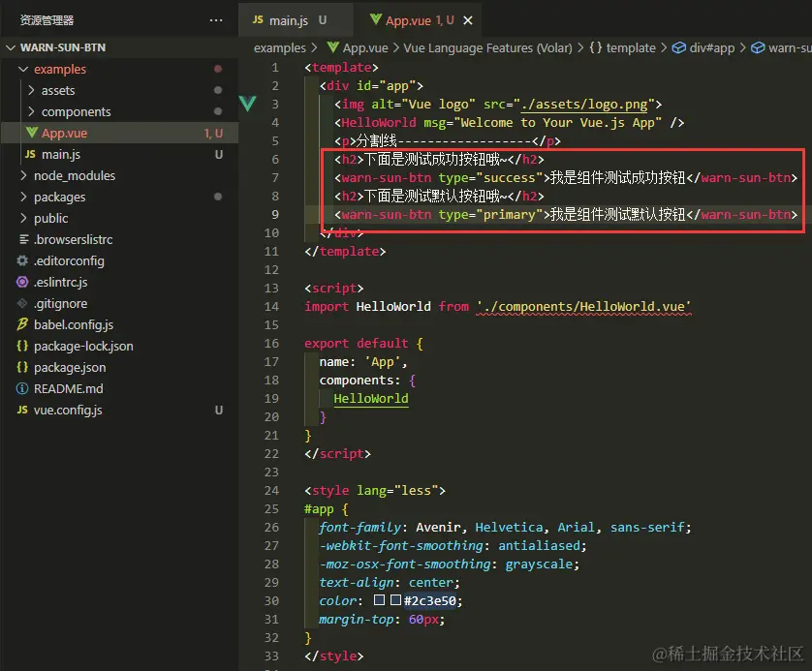The image size is (812, 671).
Task: Click the HelloWorld msg tag on line 4
Action: point(509,123)
